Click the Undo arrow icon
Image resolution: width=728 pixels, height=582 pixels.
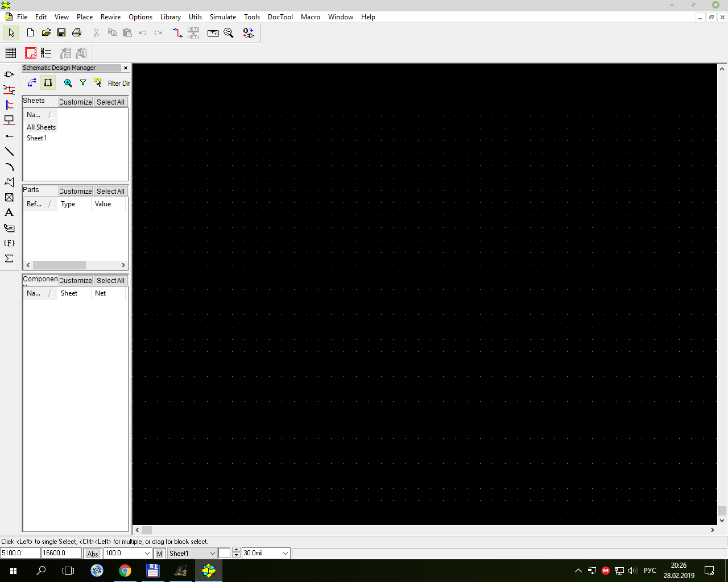[x=143, y=33]
